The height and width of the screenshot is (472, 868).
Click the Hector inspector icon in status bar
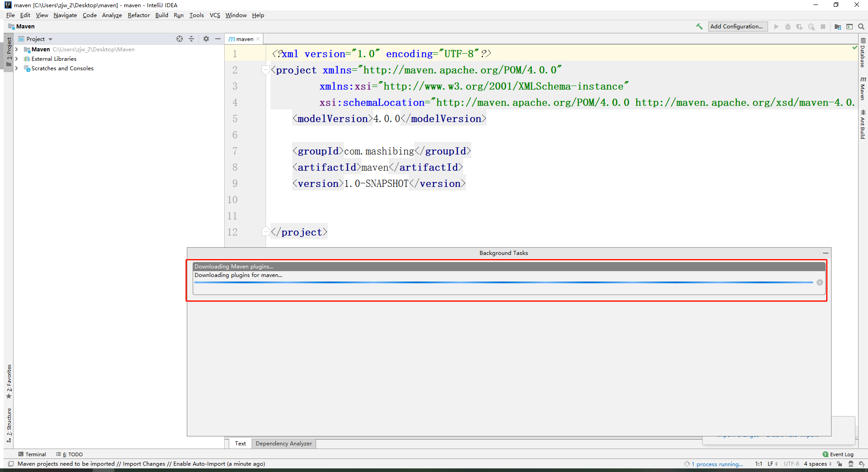[850, 463]
